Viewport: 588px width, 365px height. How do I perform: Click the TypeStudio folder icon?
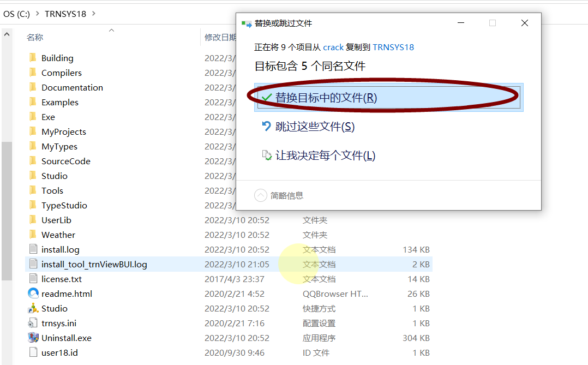click(x=33, y=205)
